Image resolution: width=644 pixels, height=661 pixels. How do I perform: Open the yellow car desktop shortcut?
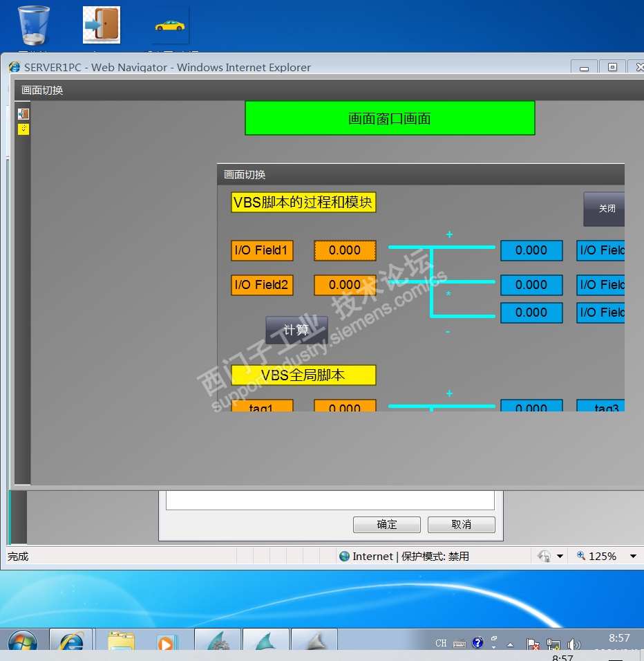pos(170,26)
